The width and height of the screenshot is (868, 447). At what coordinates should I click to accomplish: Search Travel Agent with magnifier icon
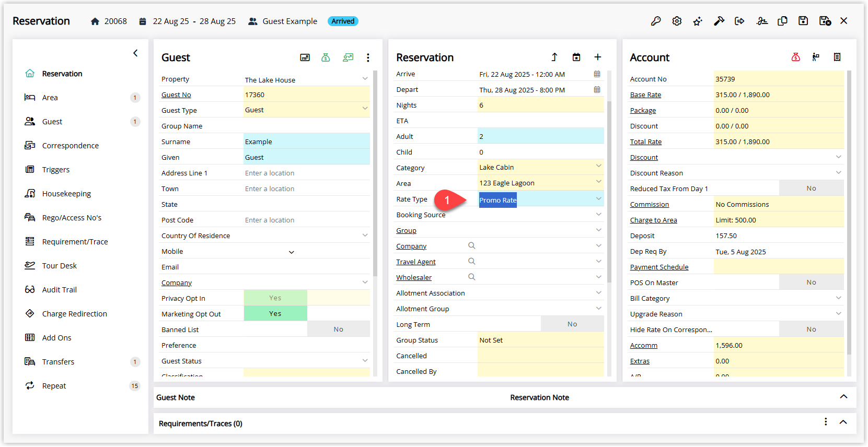click(471, 261)
